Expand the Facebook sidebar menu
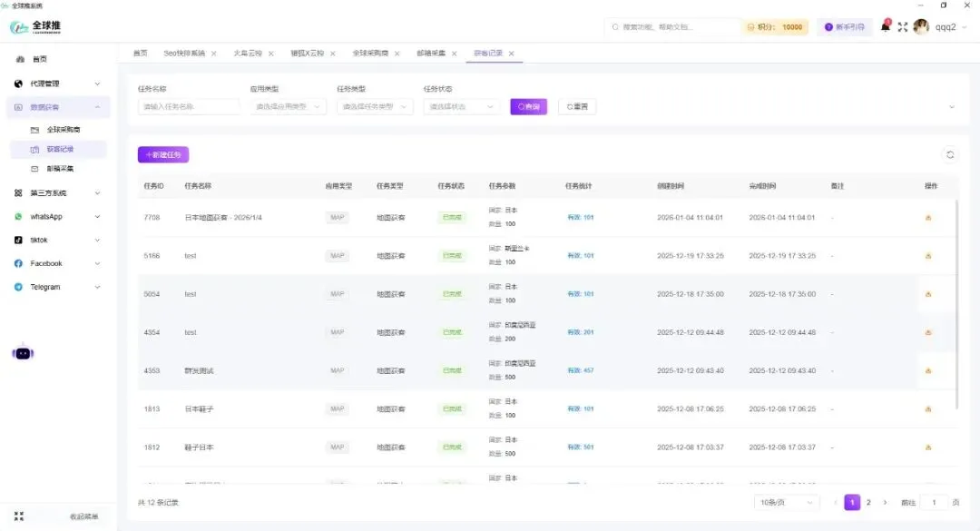 click(x=97, y=263)
